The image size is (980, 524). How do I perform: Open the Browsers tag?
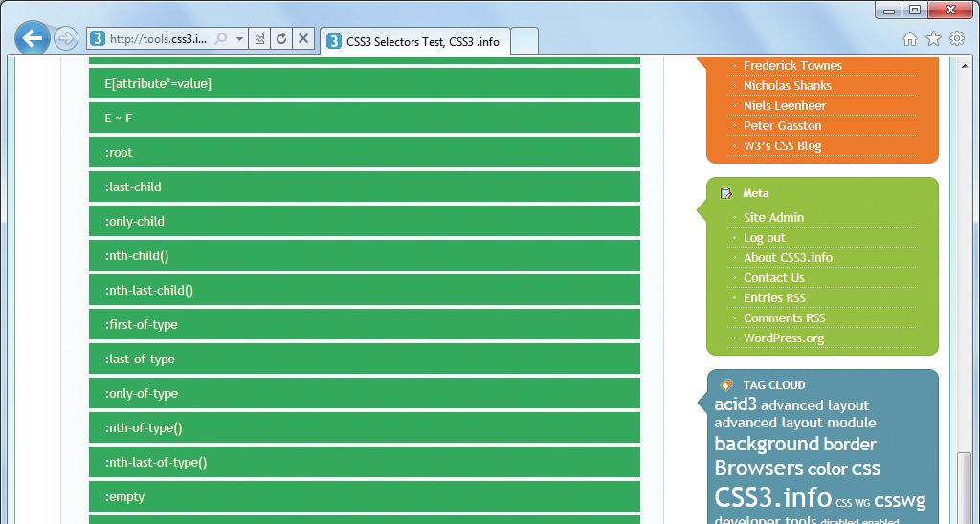(759, 468)
